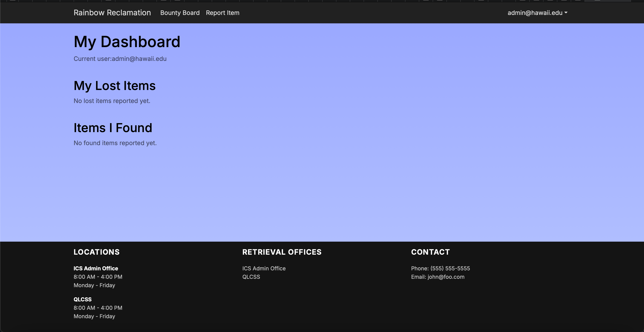Navigate to Report Item
The width and height of the screenshot is (644, 332).
point(222,13)
